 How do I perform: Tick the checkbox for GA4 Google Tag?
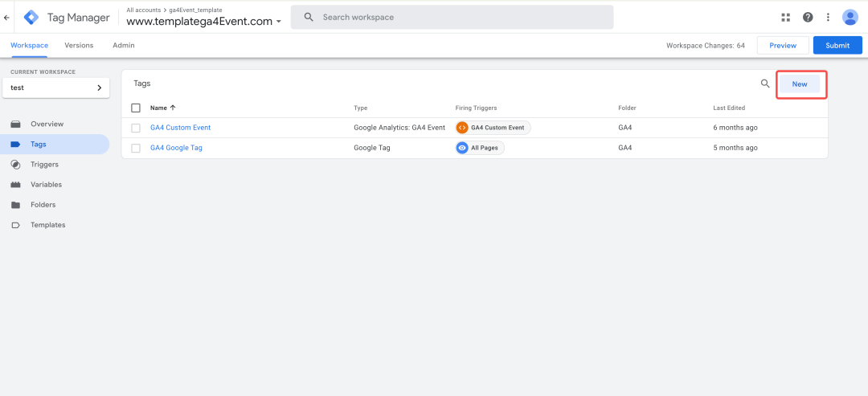coord(136,149)
